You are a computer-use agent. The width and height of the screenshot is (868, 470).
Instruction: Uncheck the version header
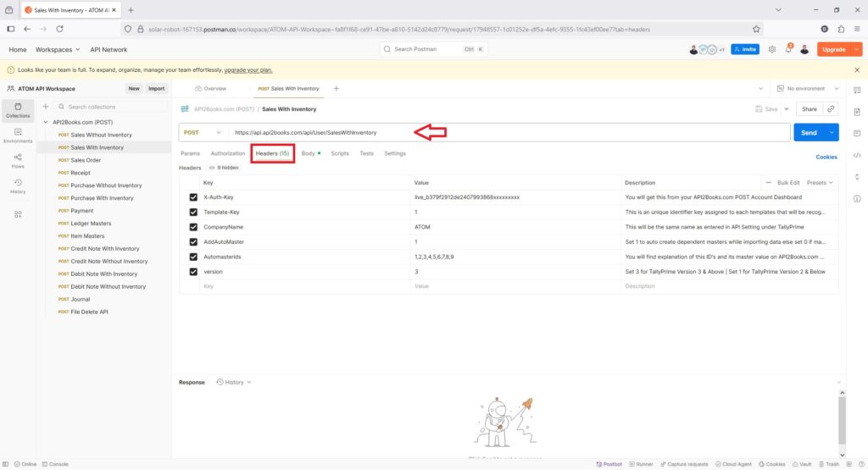(193, 272)
